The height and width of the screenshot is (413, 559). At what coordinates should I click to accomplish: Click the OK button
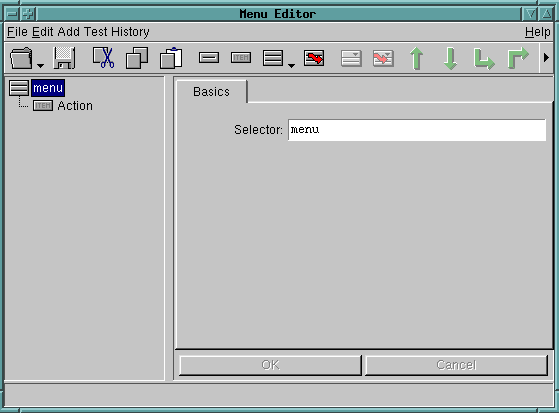270,365
